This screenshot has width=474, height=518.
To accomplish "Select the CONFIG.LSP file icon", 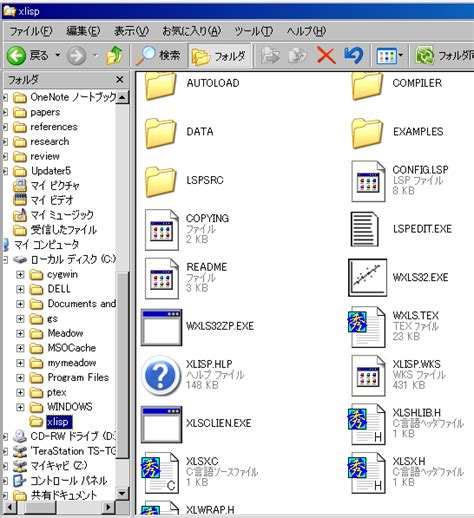I will pyautogui.click(x=368, y=181).
